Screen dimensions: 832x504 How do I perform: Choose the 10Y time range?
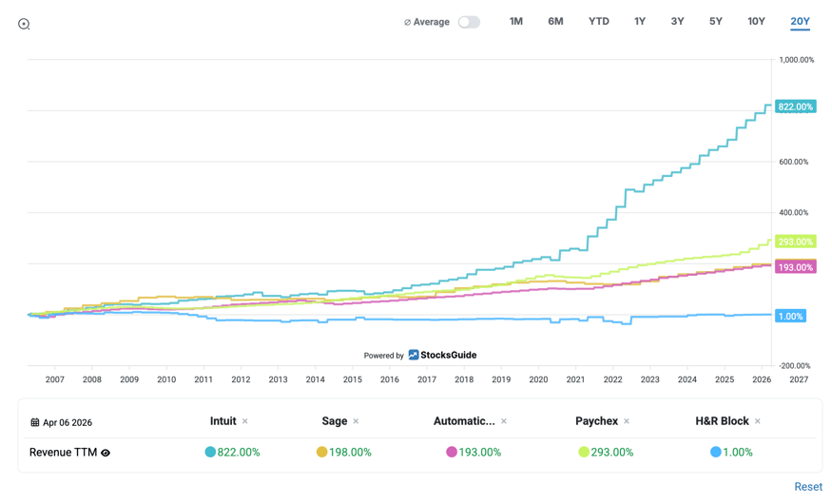756,21
